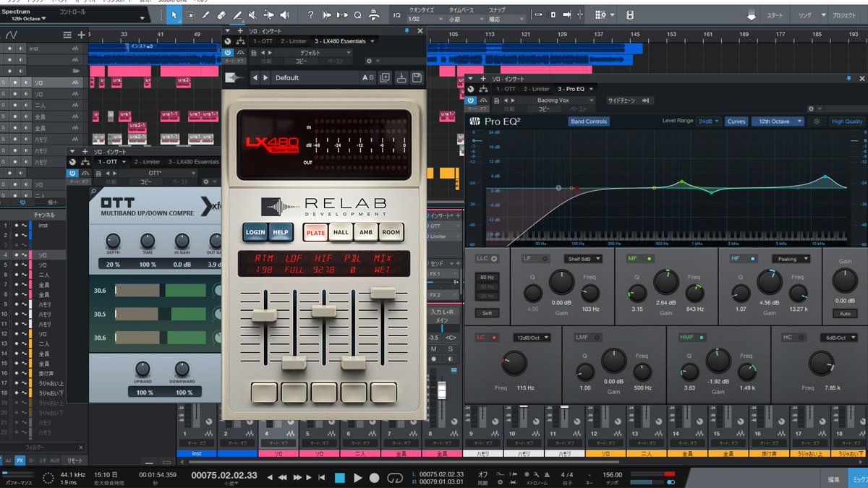This screenshot has height=488, width=868.
Task: Open the HC 6dB/Oct slope dropdown
Action: pos(838,338)
